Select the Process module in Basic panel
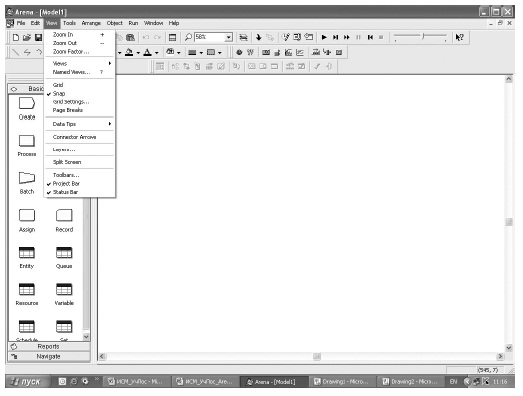Image resolution: width=523 pixels, height=396 pixels. 27,145
